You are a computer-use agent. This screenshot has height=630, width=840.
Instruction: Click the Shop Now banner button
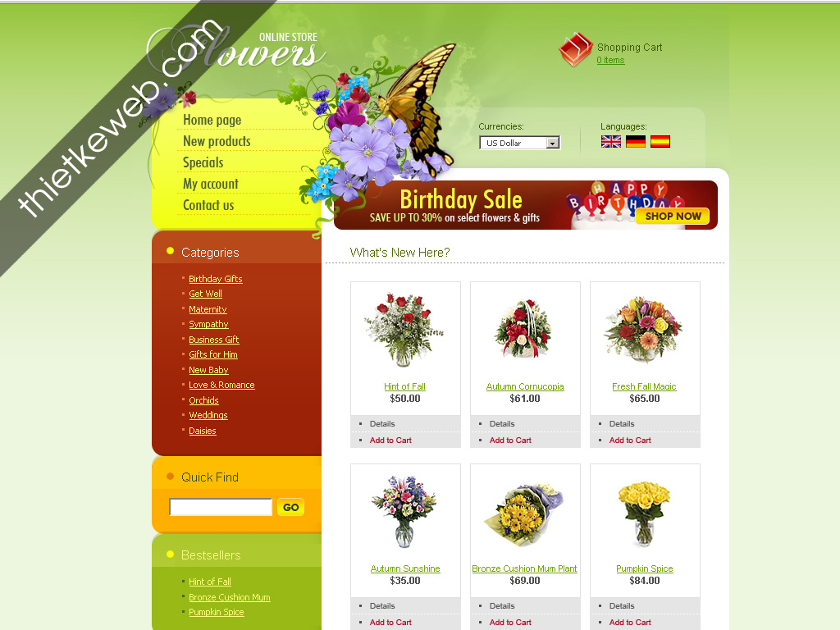(x=673, y=216)
